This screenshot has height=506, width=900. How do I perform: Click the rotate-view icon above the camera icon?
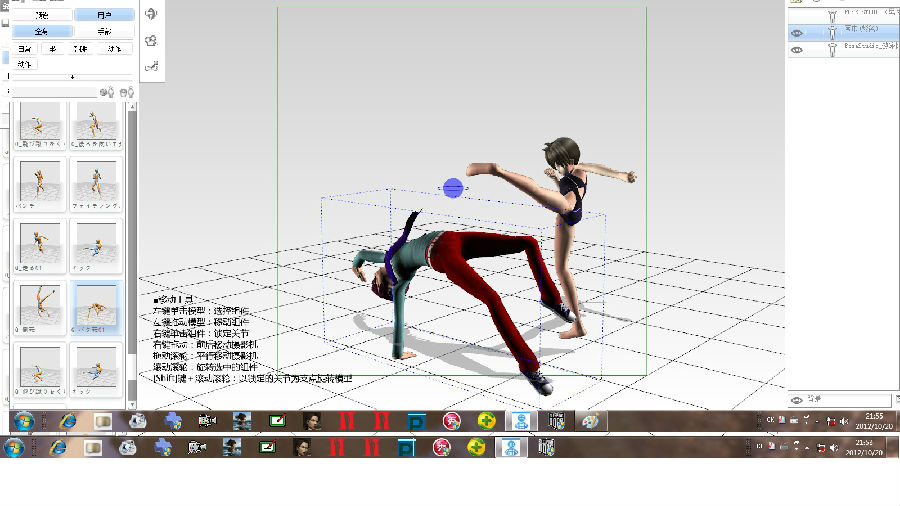pyautogui.click(x=151, y=15)
